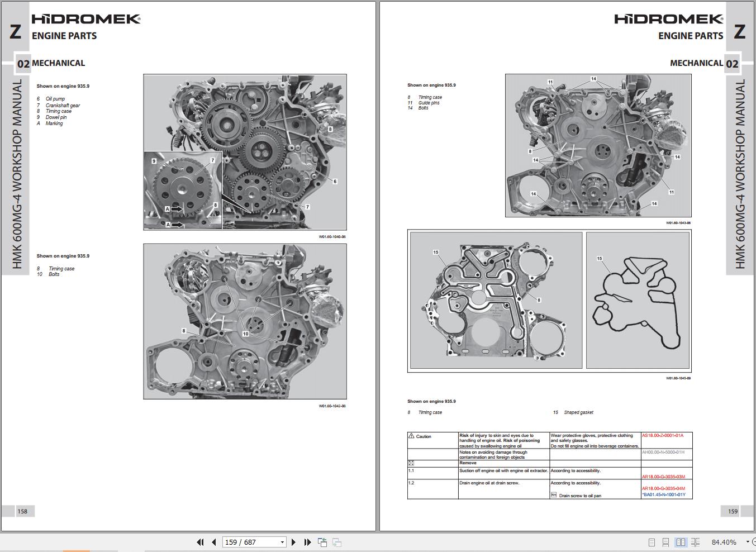Open the AR18.00-G-3035-03M reference link
Screen dimensions: 756x552
[x=664, y=477]
